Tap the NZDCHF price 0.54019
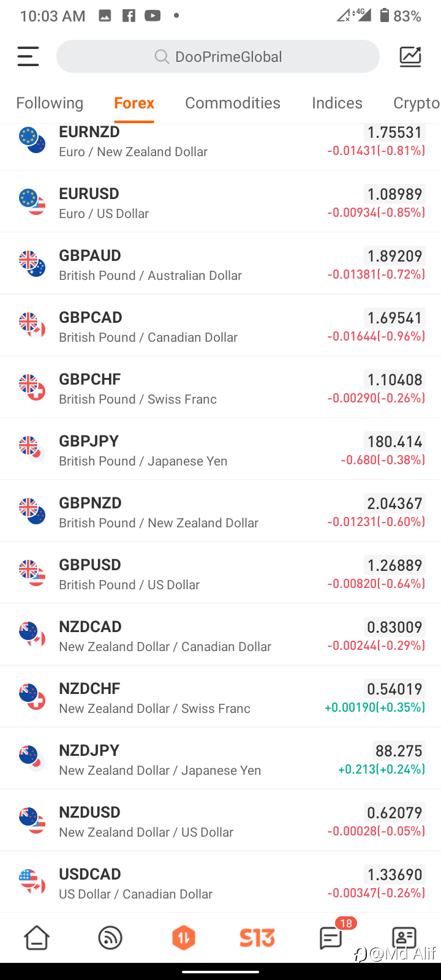The width and height of the screenshot is (441, 980). coord(395,689)
